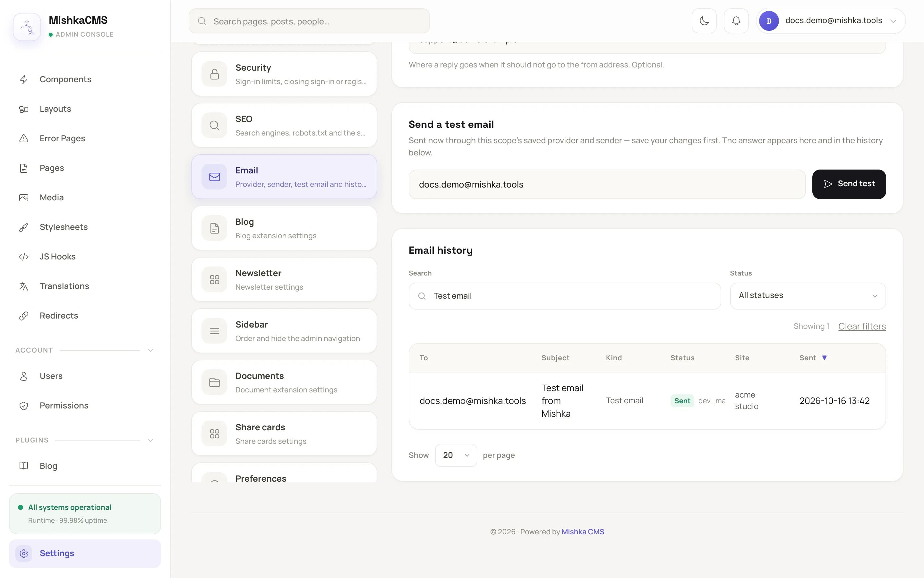
Task: Click the Layouts sidebar icon
Action: pos(24,109)
